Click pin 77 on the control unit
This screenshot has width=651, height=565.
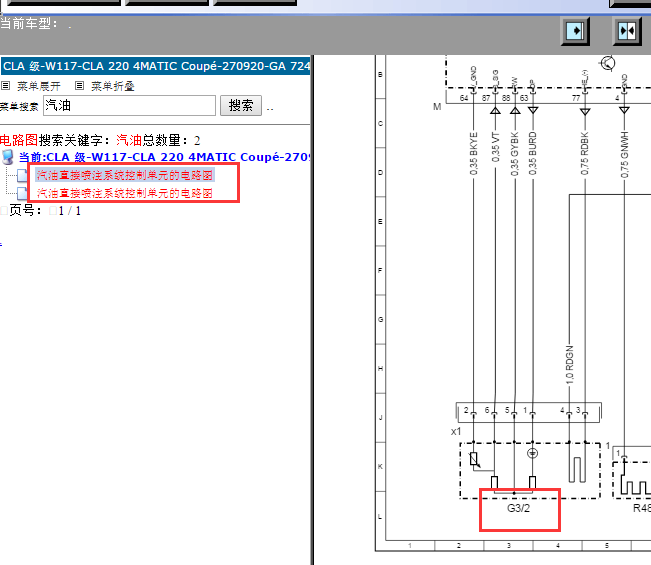pos(576,98)
